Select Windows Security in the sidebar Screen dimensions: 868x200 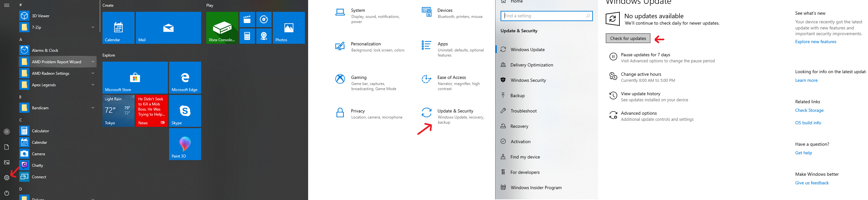tap(528, 80)
